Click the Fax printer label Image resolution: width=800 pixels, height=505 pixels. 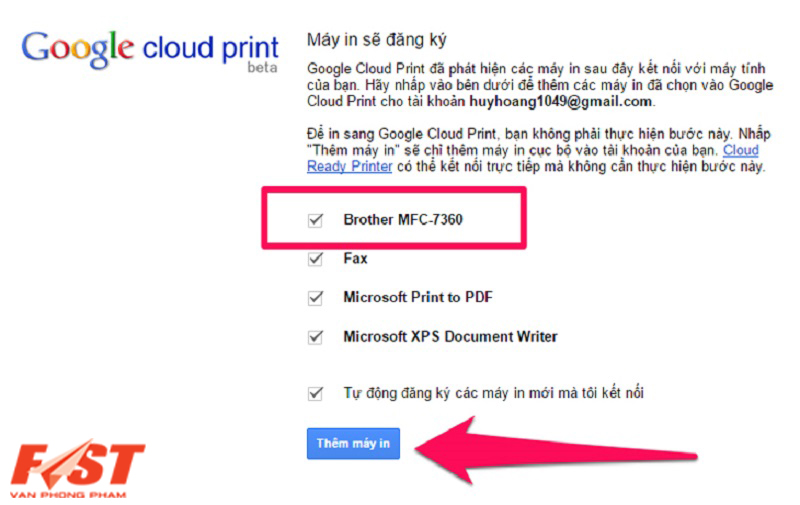click(356, 259)
